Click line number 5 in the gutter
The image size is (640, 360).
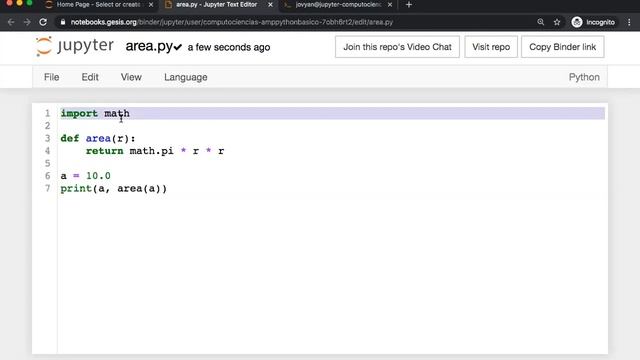47,163
